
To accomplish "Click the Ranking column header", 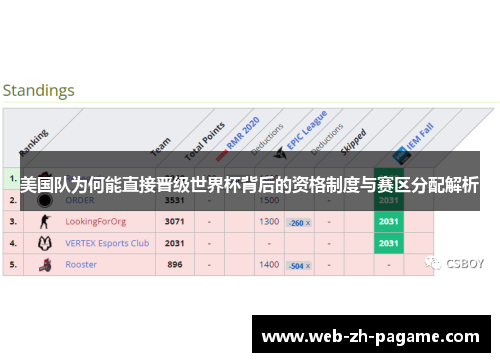I will [34, 143].
